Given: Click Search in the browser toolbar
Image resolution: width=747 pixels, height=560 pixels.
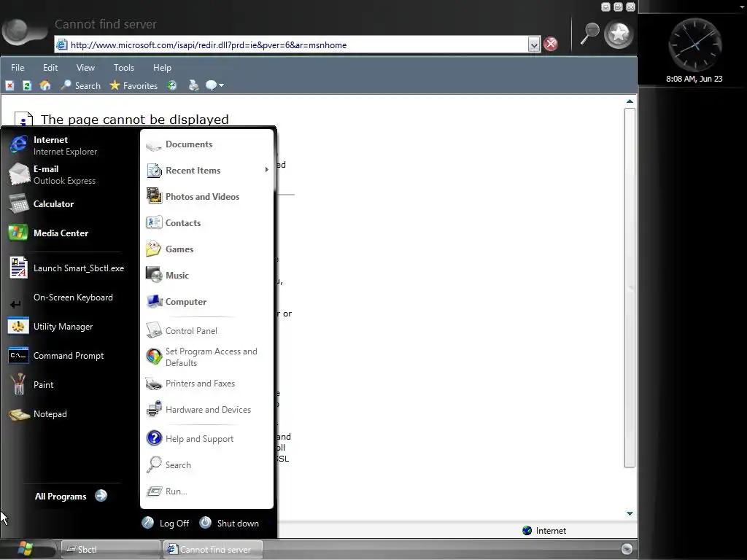Looking at the screenshot, I should (x=80, y=86).
